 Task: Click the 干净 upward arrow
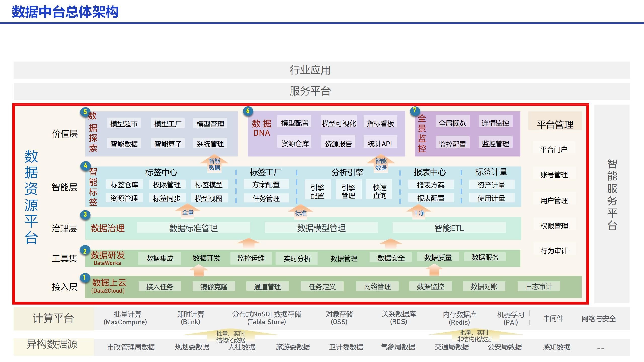coord(419,212)
